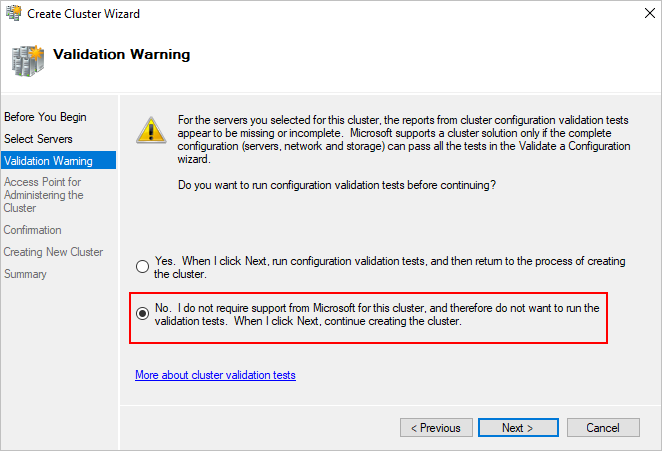Click the Validation Warning page heading
Viewport: 662px width, 451px height.
click(x=122, y=54)
